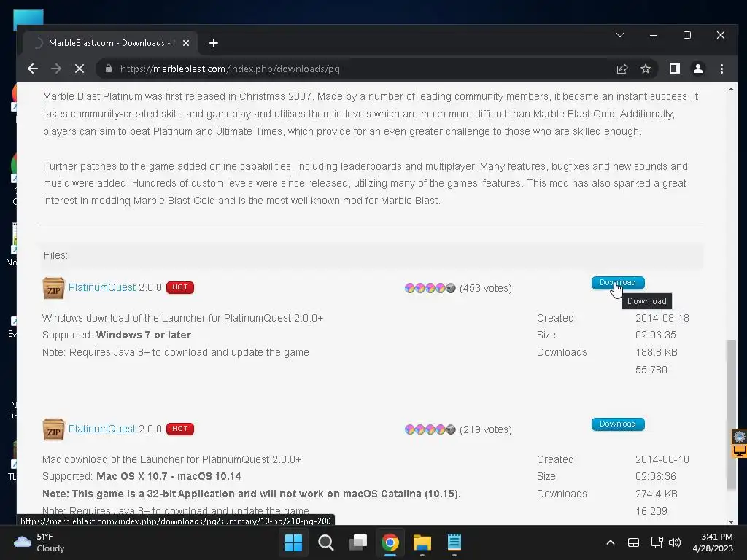Download the Mac PlatinumQuest launcher
This screenshot has width=747, height=560.
617,424
